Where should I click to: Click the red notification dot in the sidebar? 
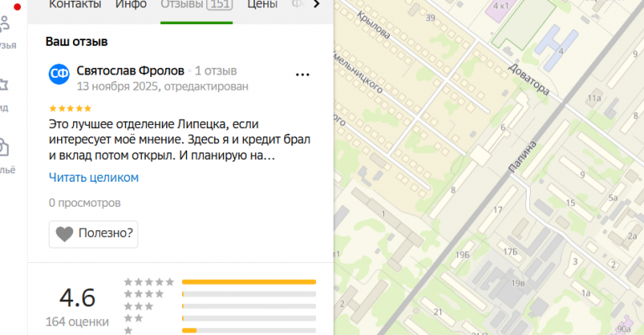(x=18, y=7)
